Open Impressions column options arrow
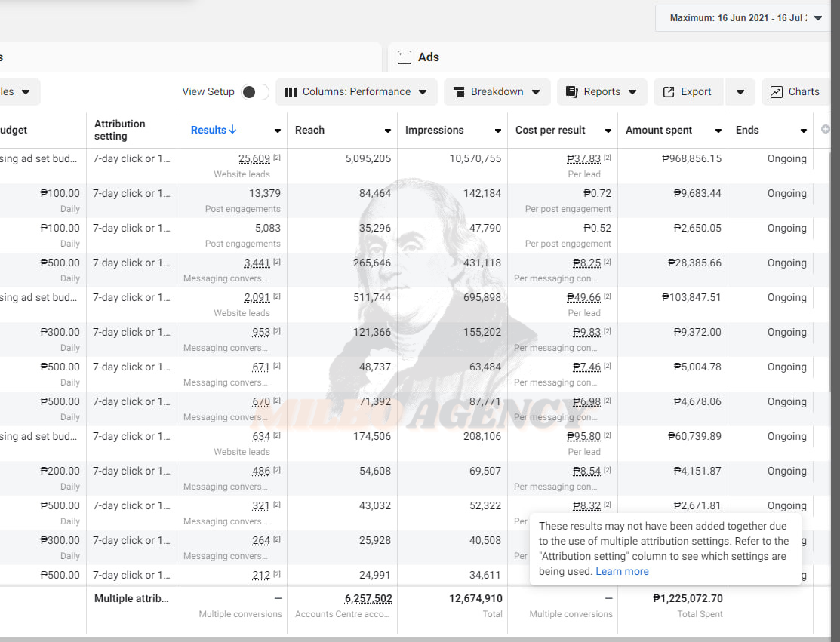The width and height of the screenshot is (840, 642). [498, 131]
